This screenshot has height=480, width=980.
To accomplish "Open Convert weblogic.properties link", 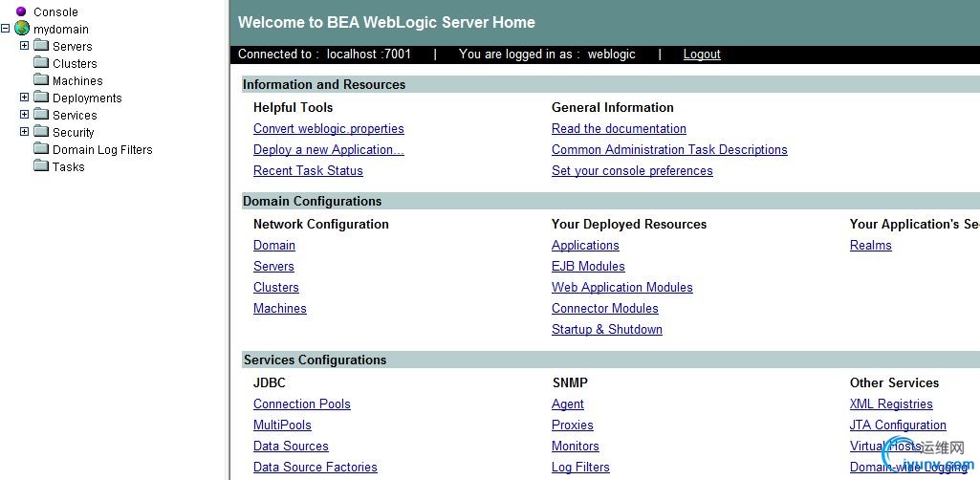I will tap(328, 129).
